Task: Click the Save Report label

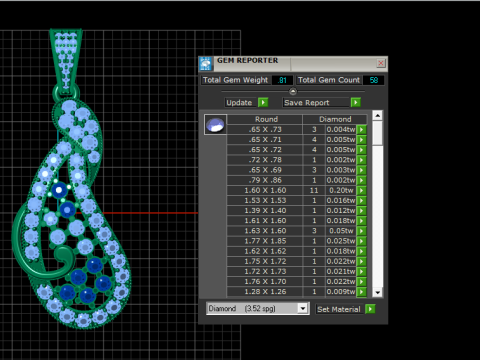Action: click(x=307, y=103)
